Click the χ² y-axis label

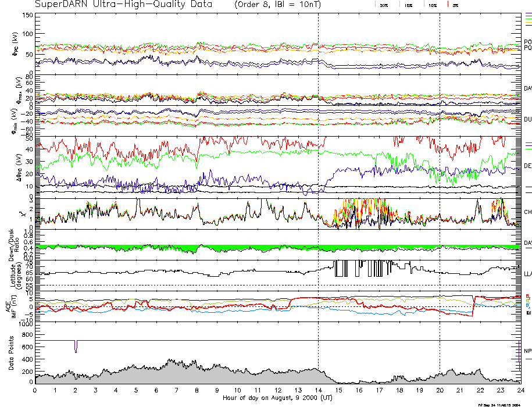pyautogui.click(x=23, y=214)
